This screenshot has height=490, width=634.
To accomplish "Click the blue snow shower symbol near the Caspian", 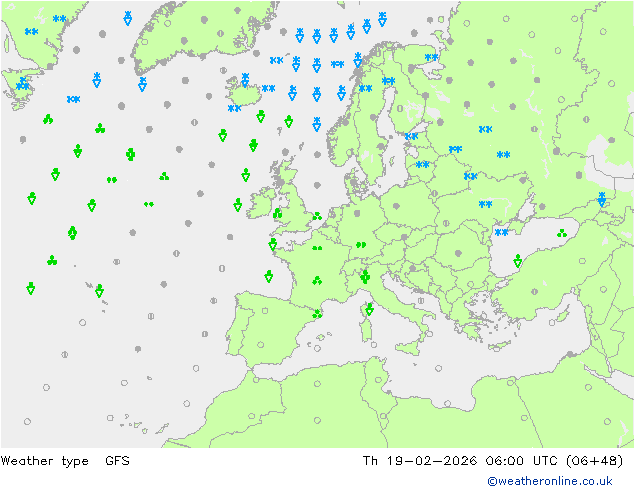I will tap(602, 199).
